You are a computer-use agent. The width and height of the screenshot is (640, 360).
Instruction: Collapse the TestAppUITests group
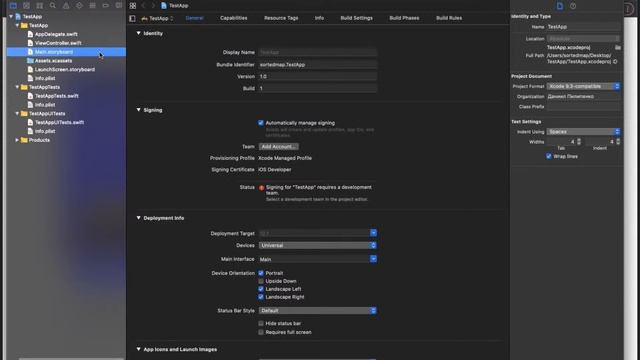17,113
